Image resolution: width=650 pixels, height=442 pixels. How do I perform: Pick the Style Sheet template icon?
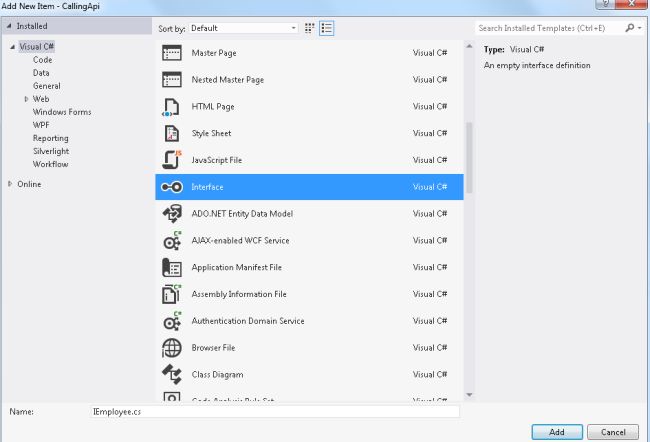(x=172, y=134)
